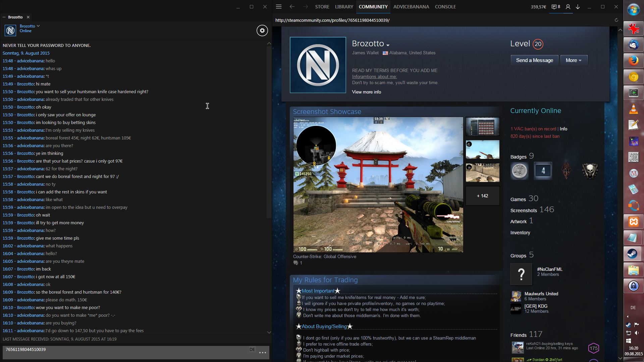Image resolution: width=644 pixels, height=362 pixels.
Task: Click the Steam icon in taskbar
Action: [633, 254]
